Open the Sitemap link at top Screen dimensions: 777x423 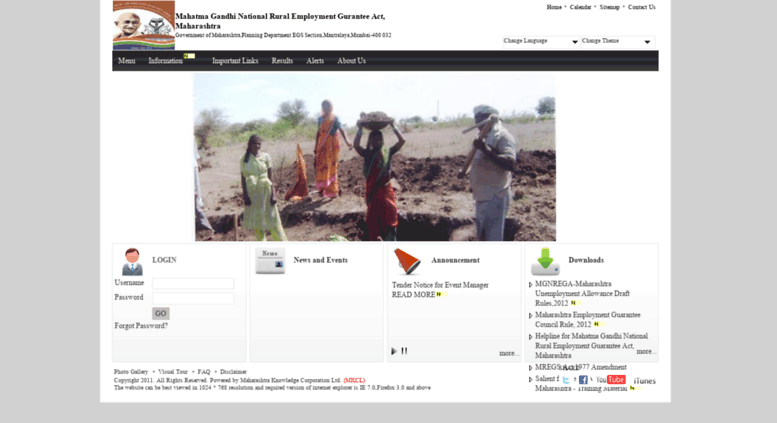point(609,7)
